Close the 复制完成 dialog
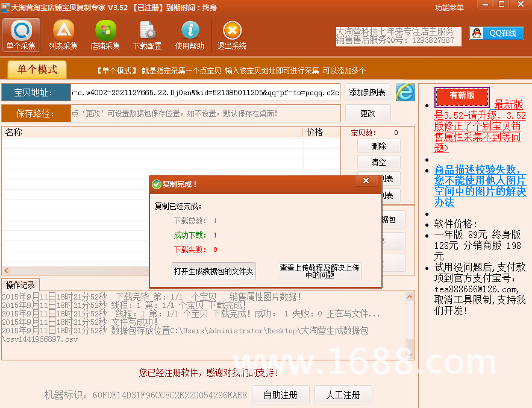The image size is (532, 408). [366, 181]
